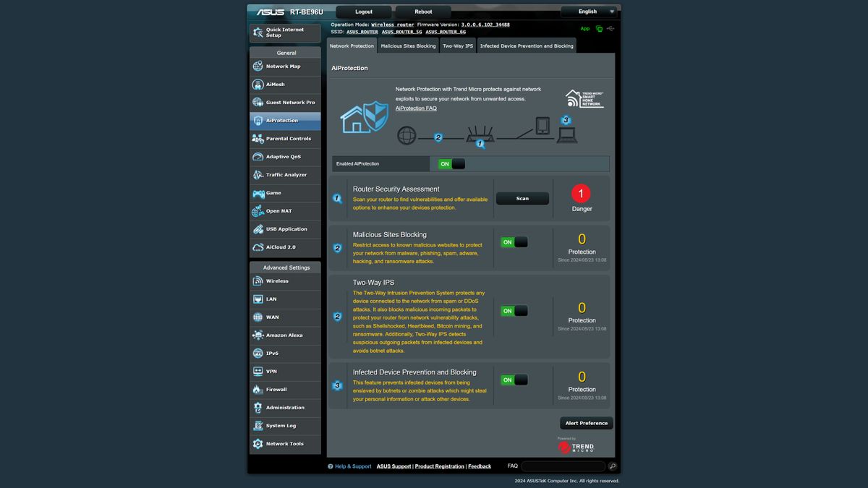868x488 pixels.
Task: Click the Parental Controls people icon
Action: pyautogui.click(x=258, y=139)
